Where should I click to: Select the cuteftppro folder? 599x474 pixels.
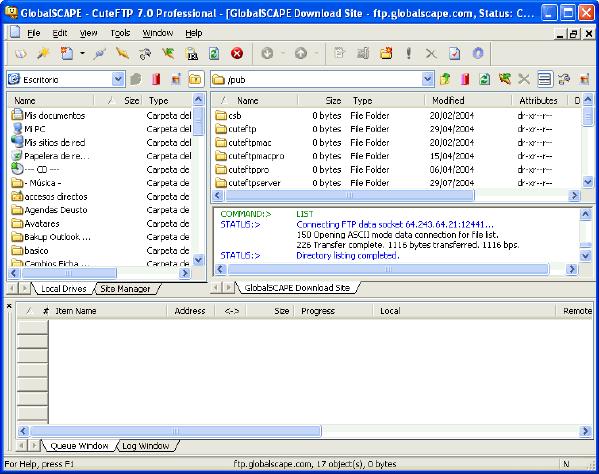point(242,170)
